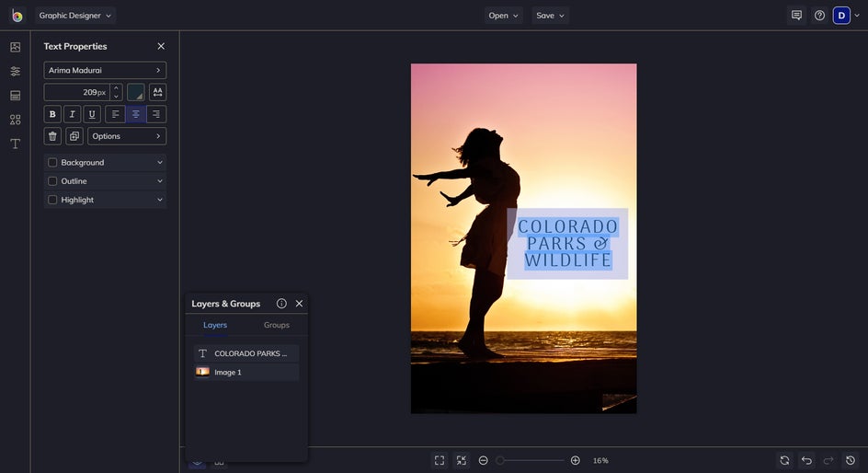Click the COLORADO PARKS & WILDLIFE canvas text

click(567, 243)
